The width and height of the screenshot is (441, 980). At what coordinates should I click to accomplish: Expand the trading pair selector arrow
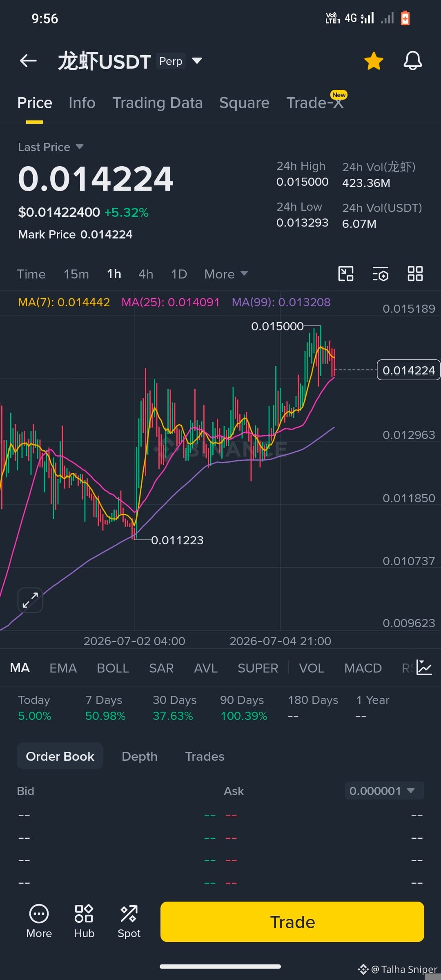tap(197, 61)
